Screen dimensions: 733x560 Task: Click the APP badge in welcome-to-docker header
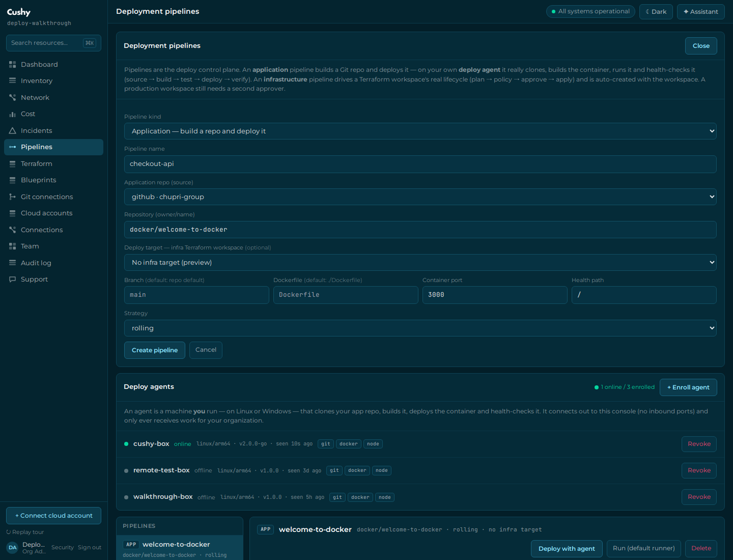pos(266,530)
